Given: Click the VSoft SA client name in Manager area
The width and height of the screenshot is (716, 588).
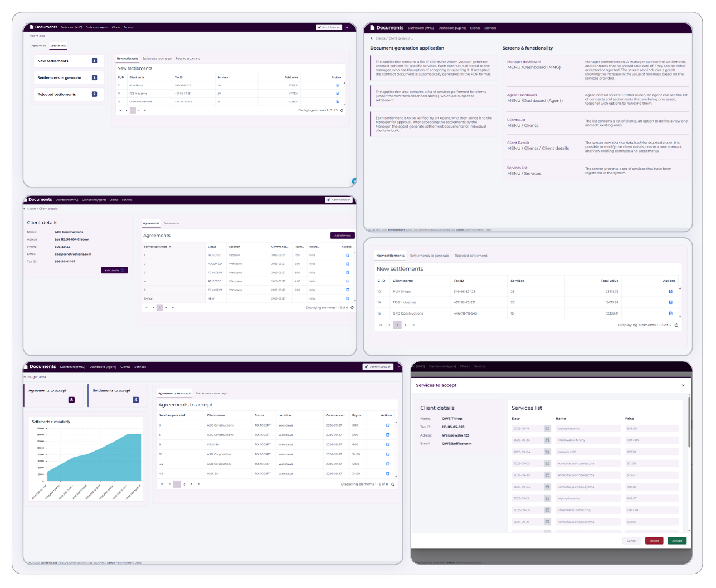Looking at the screenshot, I should click(x=213, y=444).
